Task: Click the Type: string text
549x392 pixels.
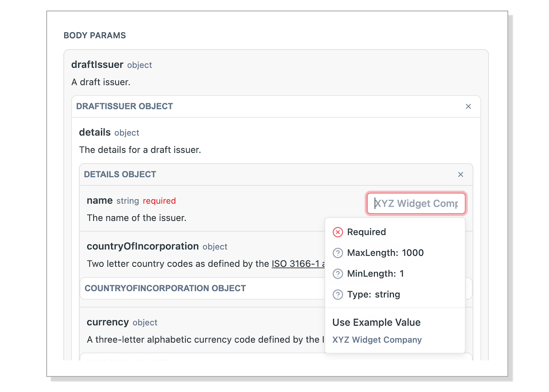Action: point(373,295)
